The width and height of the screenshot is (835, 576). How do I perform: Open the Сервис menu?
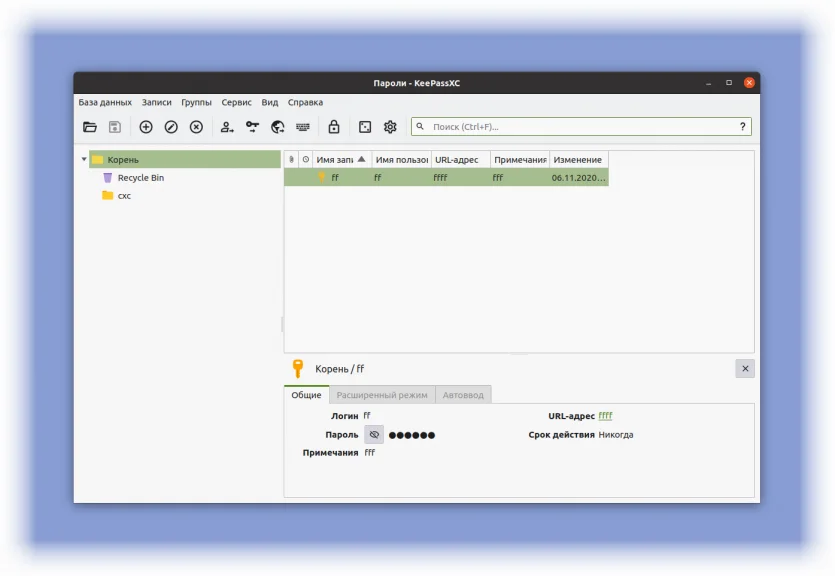[236, 102]
